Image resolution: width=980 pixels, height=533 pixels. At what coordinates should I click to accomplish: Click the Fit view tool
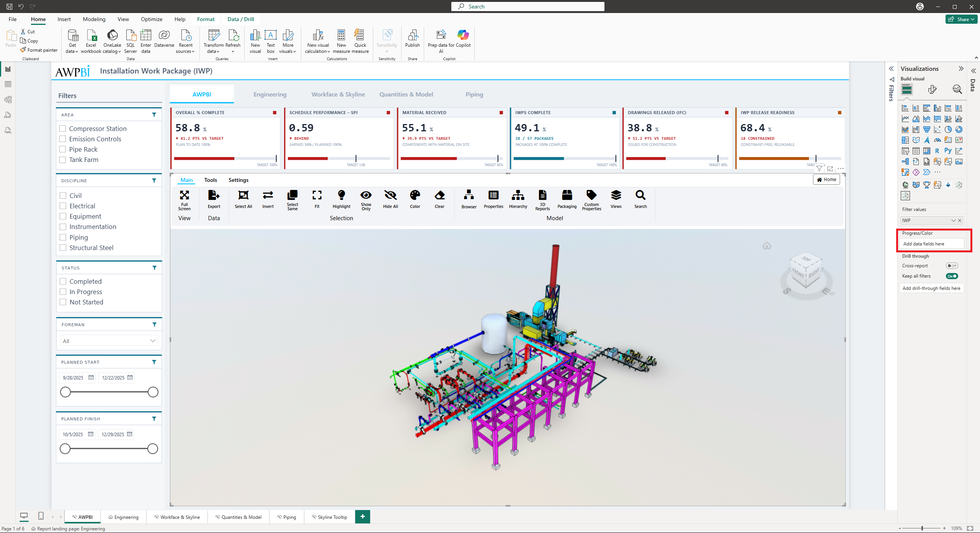click(317, 199)
